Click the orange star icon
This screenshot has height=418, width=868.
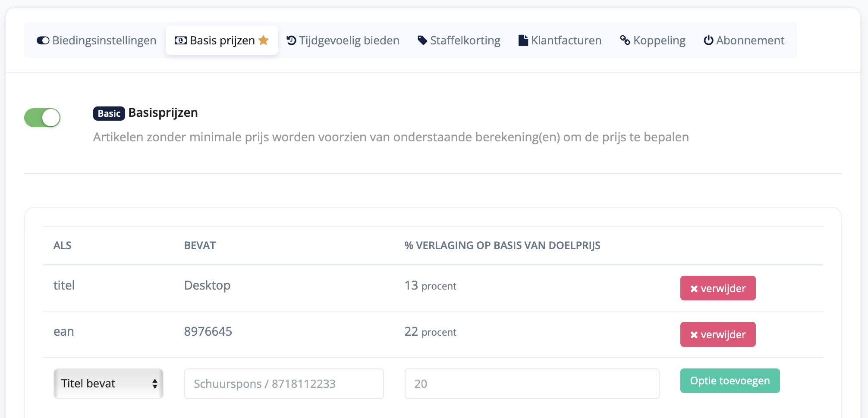click(x=264, y=40)
